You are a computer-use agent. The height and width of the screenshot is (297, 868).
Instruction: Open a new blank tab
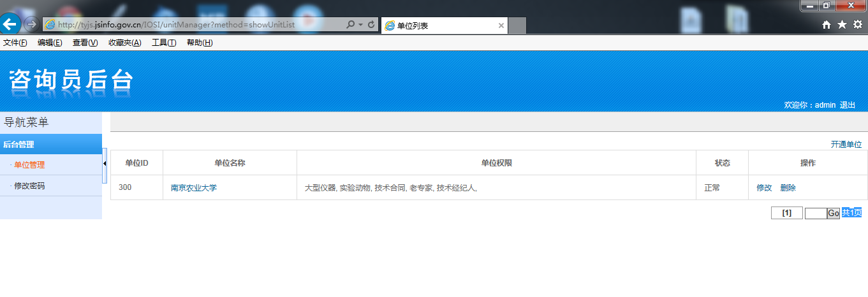(517, 26)
